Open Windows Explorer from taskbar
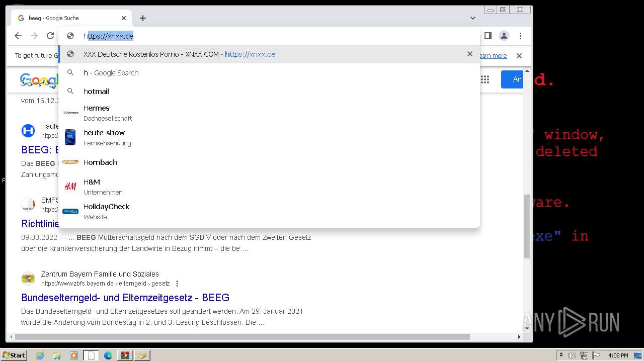This screenshot has height=362, width=644. coord(57,355)
